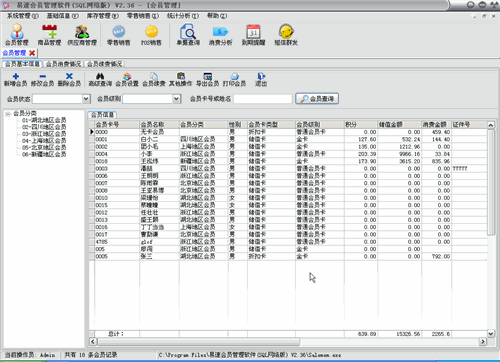This screenshot has height=362, width=500.
Task: Open 消费分析 consumption analysis
Action: pos(220,35)
